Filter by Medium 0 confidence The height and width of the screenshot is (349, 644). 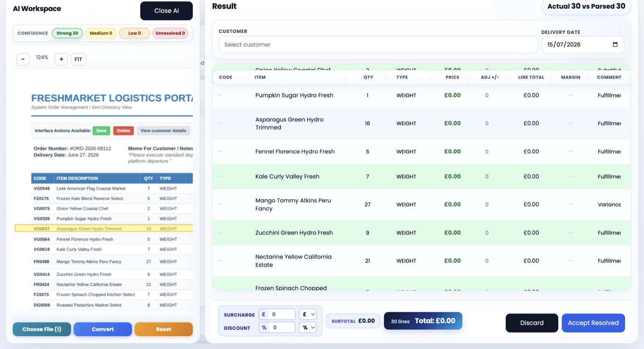[x=101, y=33]
